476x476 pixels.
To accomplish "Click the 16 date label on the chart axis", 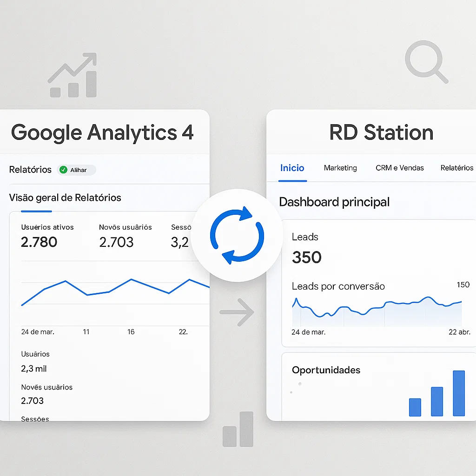I will pyautogui.click(x=131, y=332).
